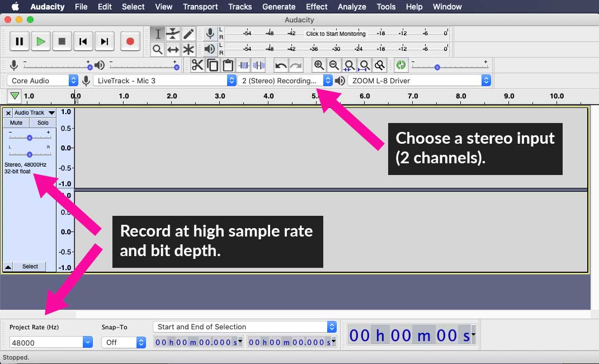This screenshot has width=599, height=364.
Task: Open the Project Rate 48000 dropdown
Action: 51,342
